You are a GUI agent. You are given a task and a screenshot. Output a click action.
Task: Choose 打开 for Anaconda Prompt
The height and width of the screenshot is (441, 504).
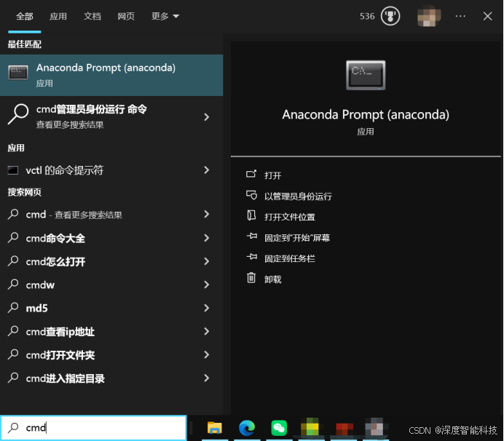272,175
